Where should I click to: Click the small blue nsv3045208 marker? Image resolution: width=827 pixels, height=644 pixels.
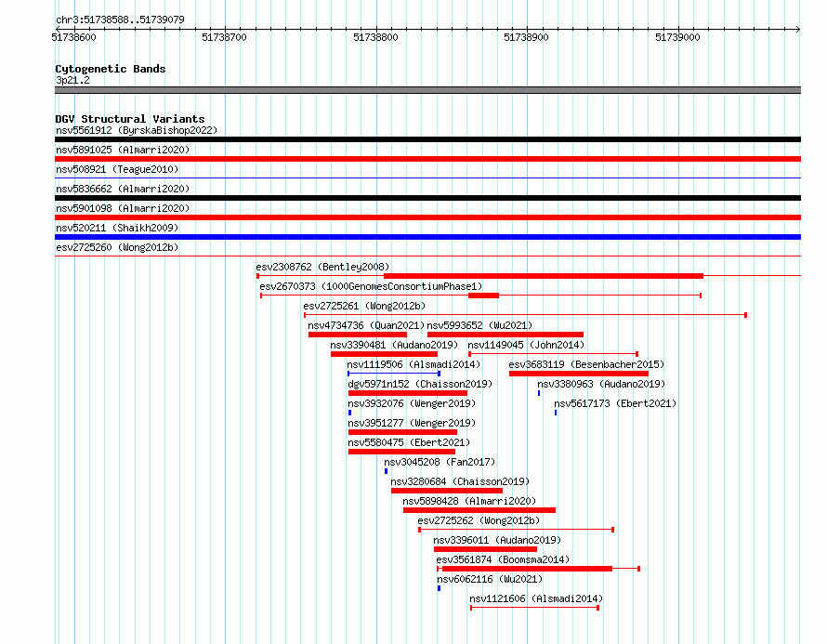point(386,471)
